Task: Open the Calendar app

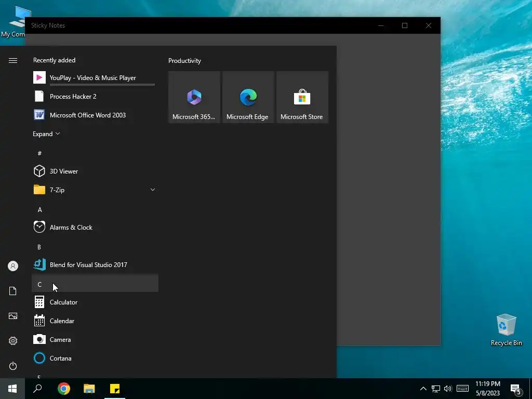Action: tap(95, 321)
